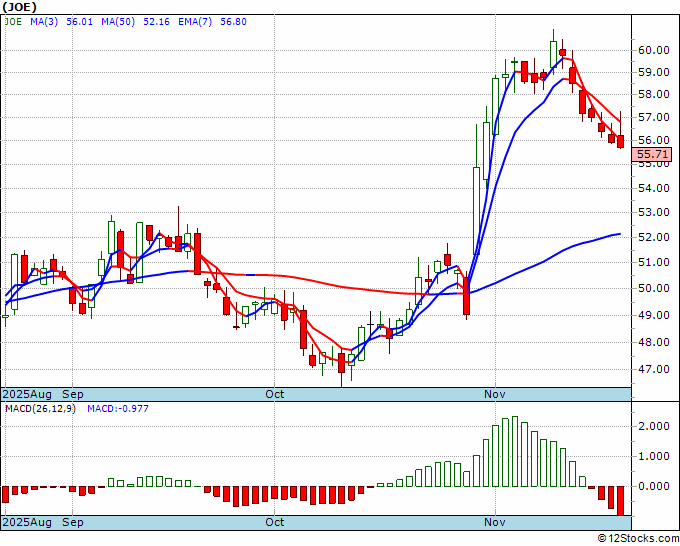Click the MA(3) value 56.01

point(79,22)
